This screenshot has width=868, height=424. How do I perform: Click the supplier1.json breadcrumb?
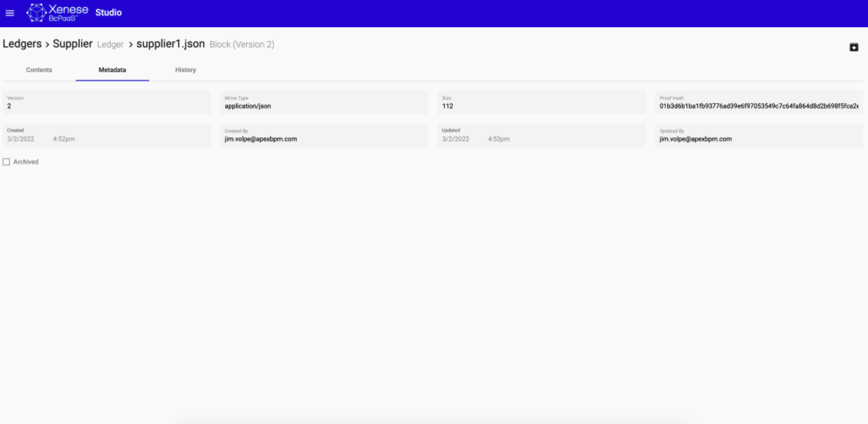[x=171, y=44]
